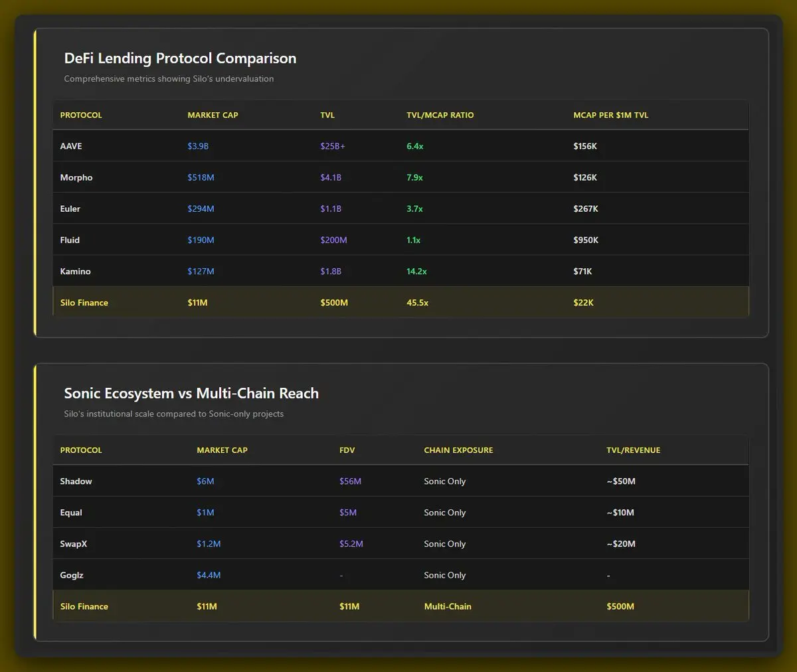
Task: Click the $156K value in AAVE row
Action: (585, 146)
